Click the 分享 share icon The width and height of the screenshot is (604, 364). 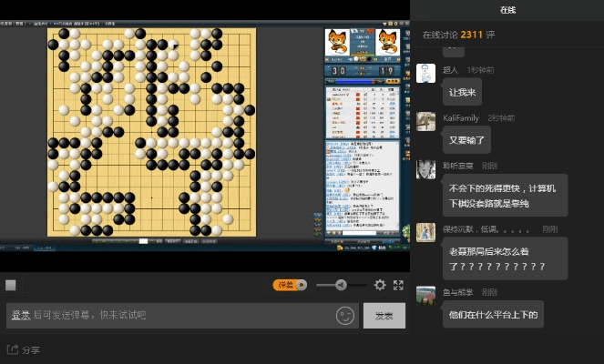(x=13, y=349)
